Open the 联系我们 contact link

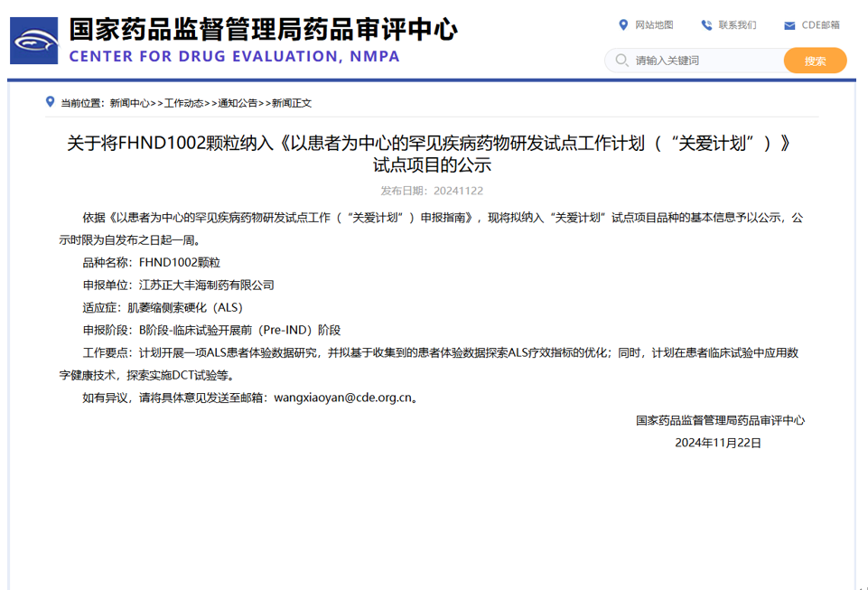coord(737,24)
